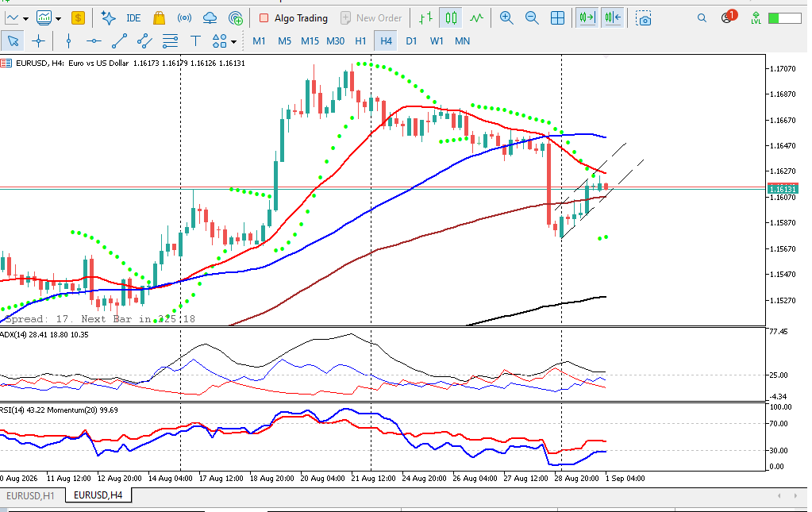This screenshot has width=812, height=512.
Task: Click the 70.00 level on RSI scale
Action: coord(779,423)
